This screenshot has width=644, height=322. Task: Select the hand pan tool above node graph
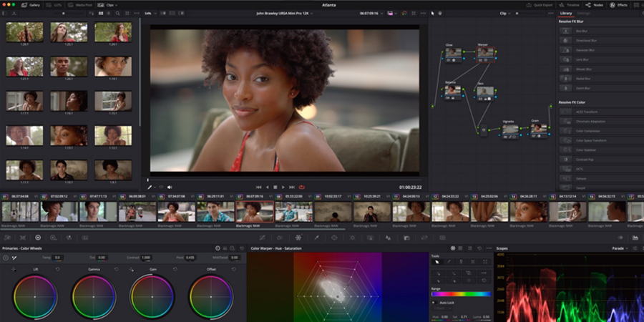pos(439,13)
